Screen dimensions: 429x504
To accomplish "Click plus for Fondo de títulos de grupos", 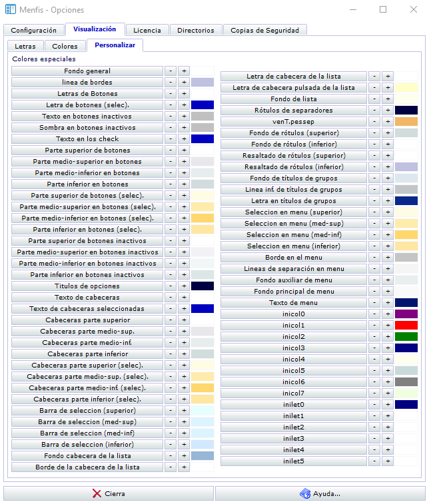I will tap(388, 178).
